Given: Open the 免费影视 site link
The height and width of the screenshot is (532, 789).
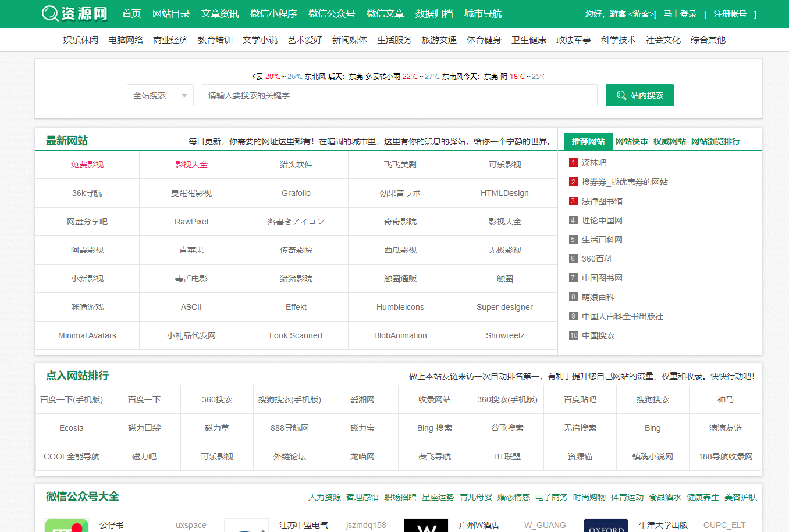Looking at the screenshot, I should 87,165.
